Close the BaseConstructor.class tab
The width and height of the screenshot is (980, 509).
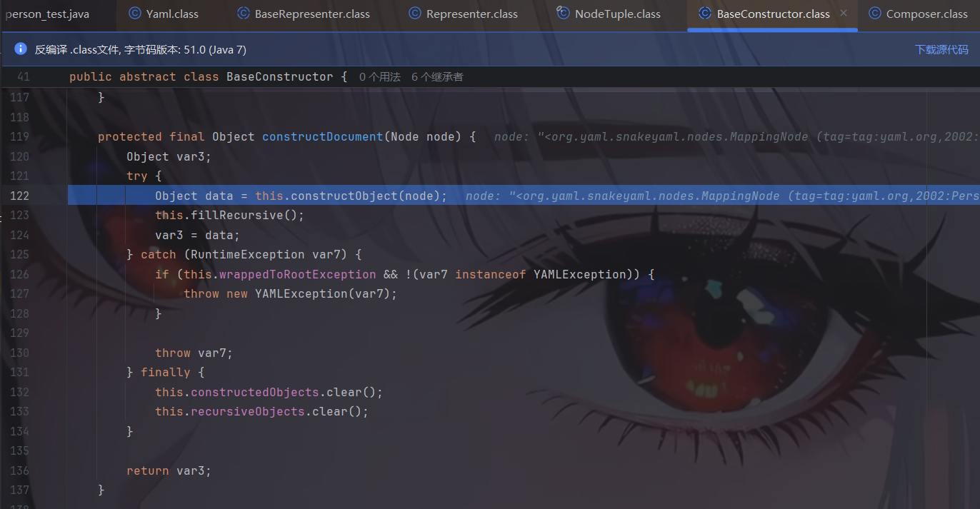pos(844,14)
